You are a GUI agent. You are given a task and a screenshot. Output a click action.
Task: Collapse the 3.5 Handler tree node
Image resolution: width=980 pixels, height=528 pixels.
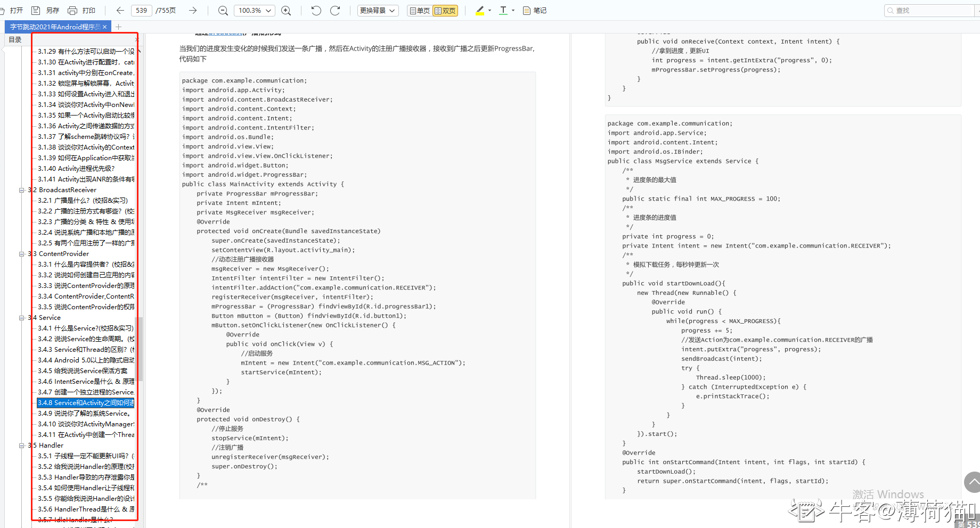[22, 445]
